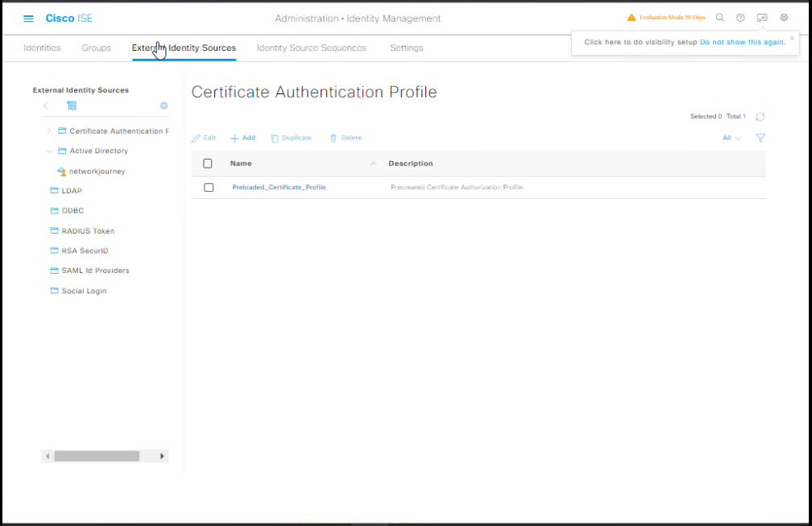Sort by the Name column header
812x526 pixels.
pos(241,163)
